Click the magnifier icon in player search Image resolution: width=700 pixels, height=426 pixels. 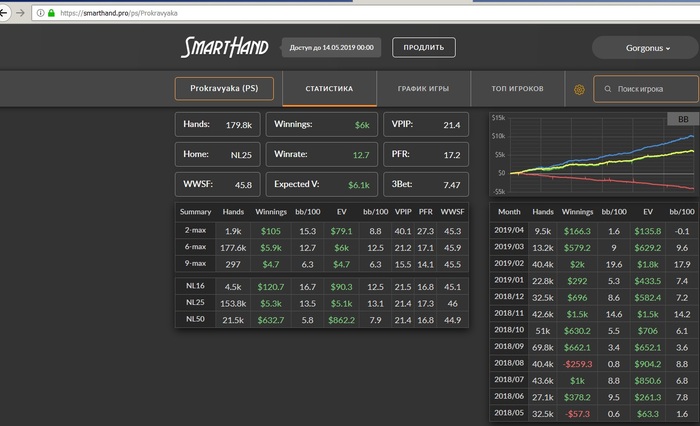pos(608,89)
